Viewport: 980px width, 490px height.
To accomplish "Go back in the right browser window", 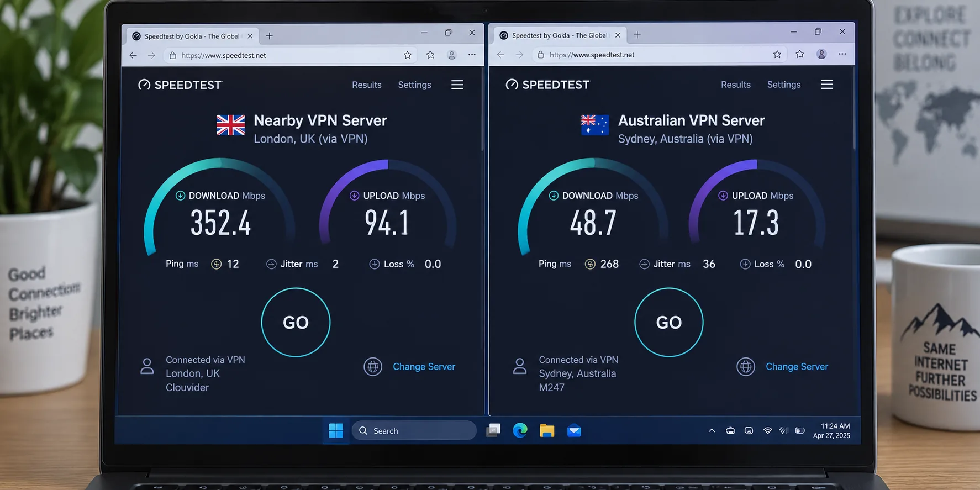I will 500,55.
